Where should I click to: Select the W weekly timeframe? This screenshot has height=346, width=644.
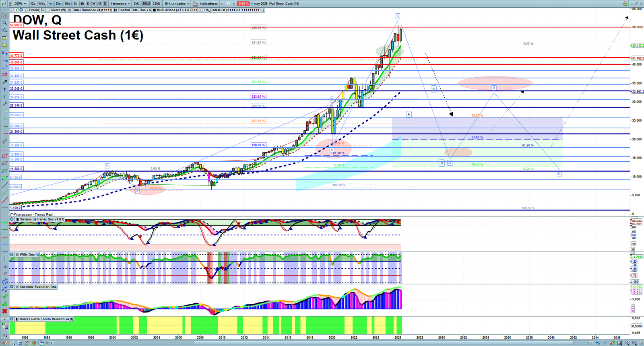click(x=94, y=4)
